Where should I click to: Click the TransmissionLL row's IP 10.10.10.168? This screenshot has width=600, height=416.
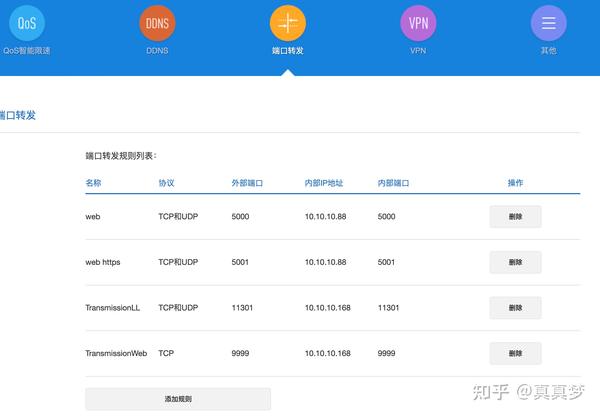[x=328, y=308]
